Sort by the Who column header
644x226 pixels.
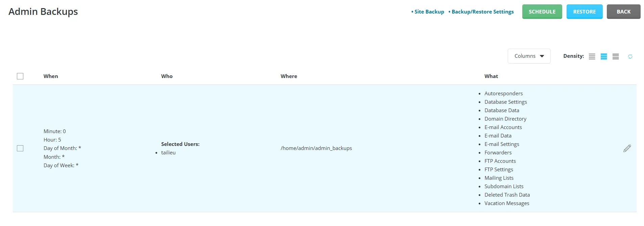point(167,76)
